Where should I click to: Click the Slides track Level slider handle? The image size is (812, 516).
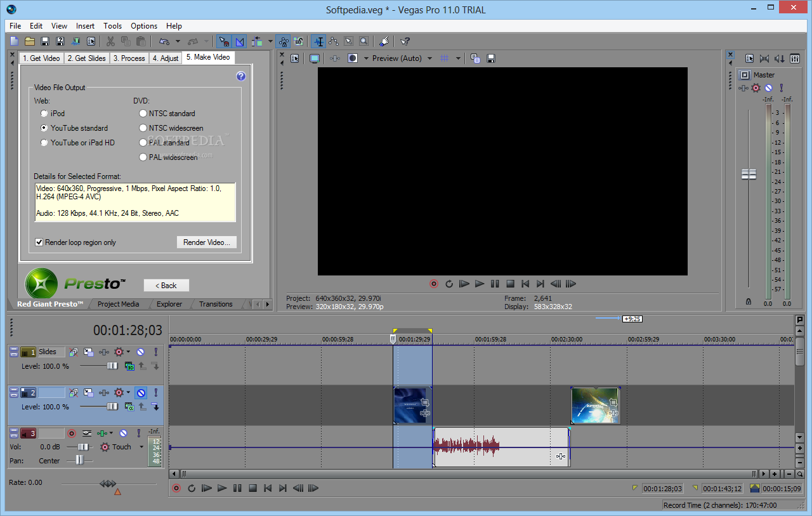(x=112, y=366)
